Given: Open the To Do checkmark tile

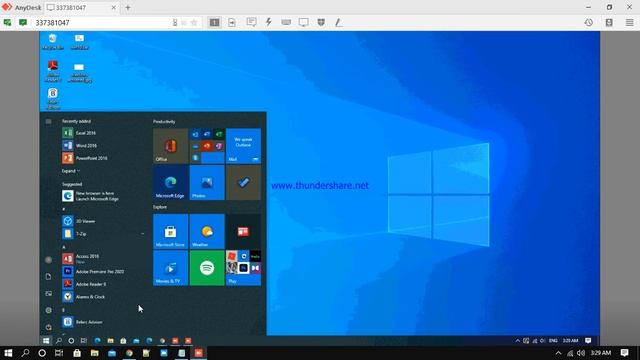Looking at the screenshot, I should [x=243, y=182].
